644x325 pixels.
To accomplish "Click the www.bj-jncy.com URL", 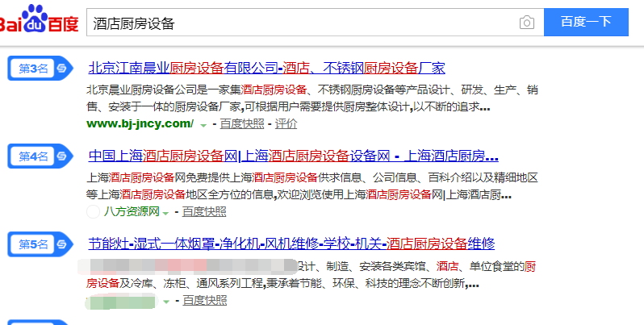I will [x=140, y=123].
